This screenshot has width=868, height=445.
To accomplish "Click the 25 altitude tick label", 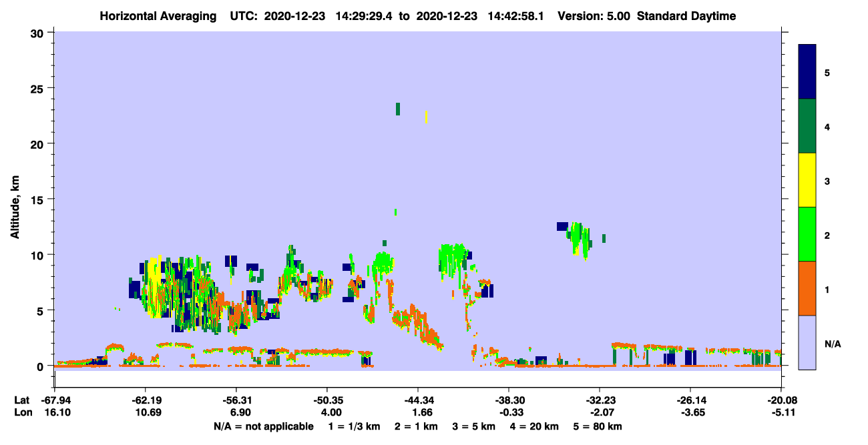I will pos(39,88).
